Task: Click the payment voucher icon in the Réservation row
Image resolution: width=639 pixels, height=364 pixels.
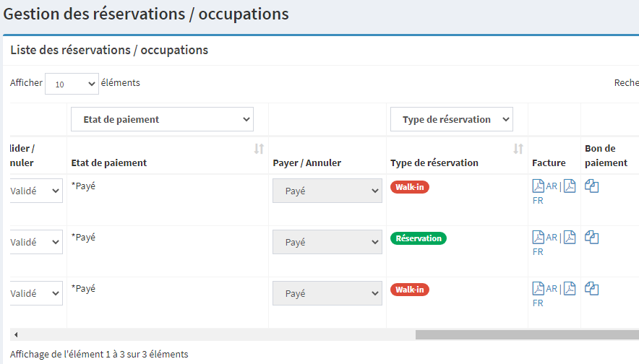Action: click(592, 238)
